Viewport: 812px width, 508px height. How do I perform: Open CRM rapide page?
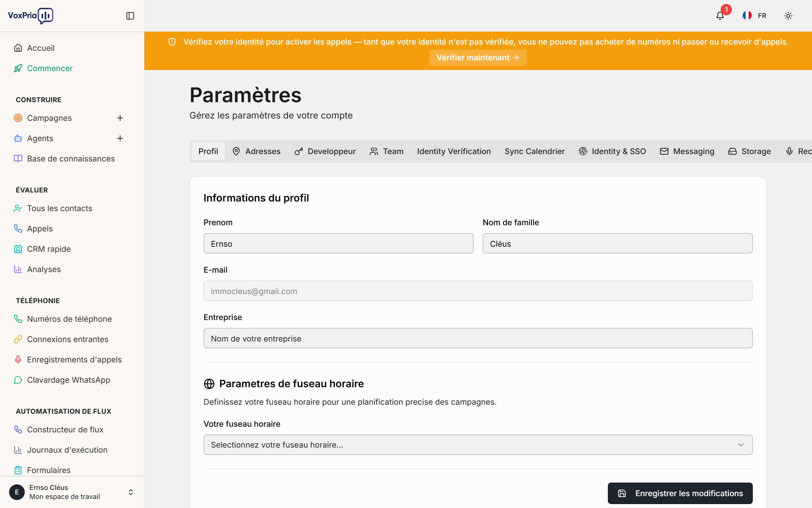tap(49, 249)
